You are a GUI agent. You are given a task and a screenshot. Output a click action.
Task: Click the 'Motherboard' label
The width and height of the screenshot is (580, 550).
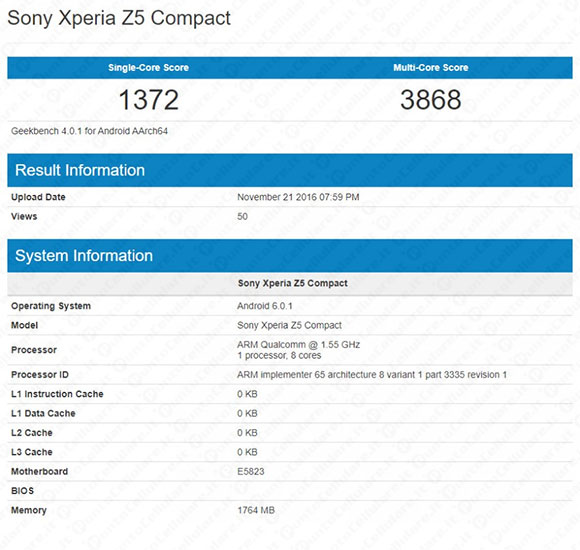point(39,472)
